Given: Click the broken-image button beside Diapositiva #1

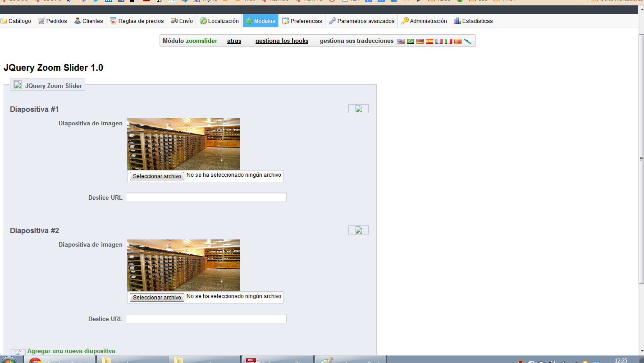Looking at the screenshot, I should coord(358,109).
